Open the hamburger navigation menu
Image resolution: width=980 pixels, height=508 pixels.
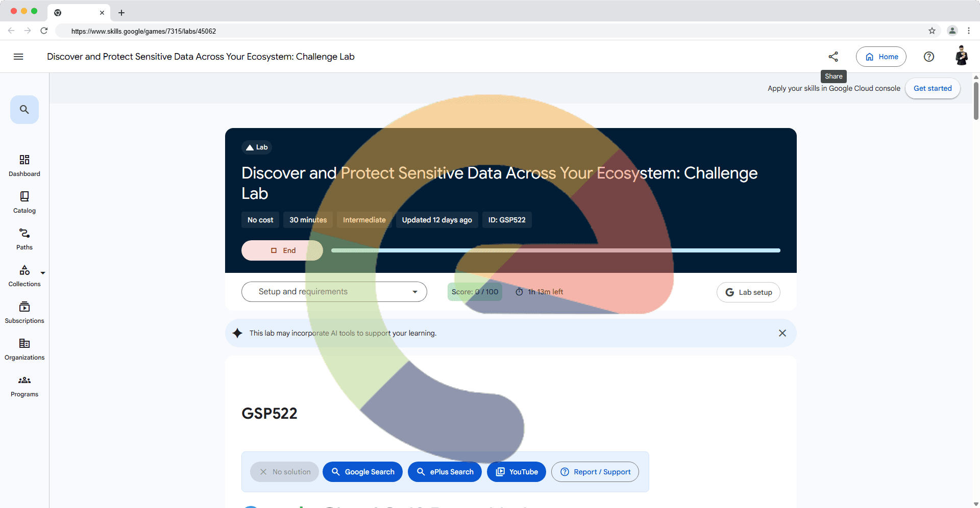tap(18, 57)
